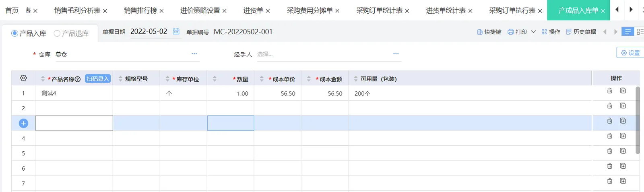Open the 操作 menu

click(551, 32)
